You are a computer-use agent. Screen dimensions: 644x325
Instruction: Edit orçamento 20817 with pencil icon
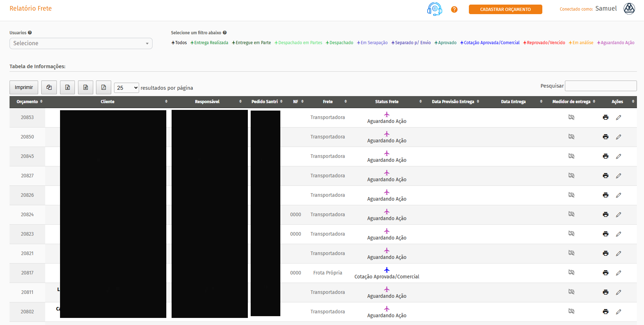click(x=618, y=273)
